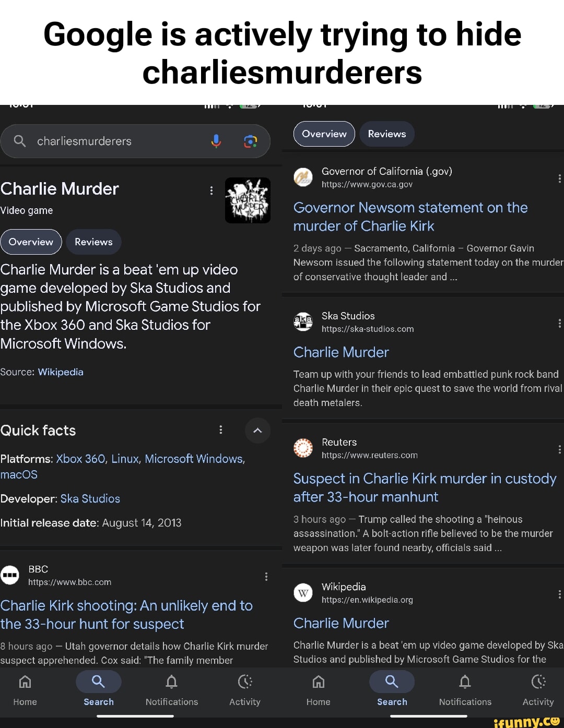
Task: Open the Activity icon in bottom navigation
Action: 244,690
